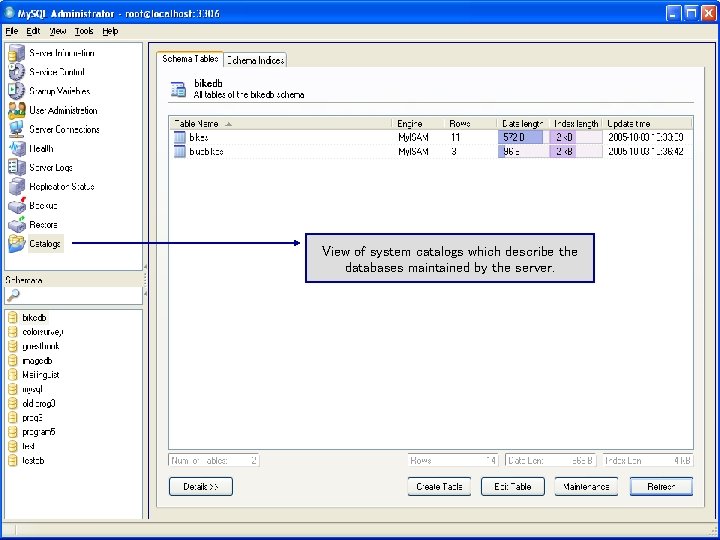Click the test database icon

click(13, 446)
